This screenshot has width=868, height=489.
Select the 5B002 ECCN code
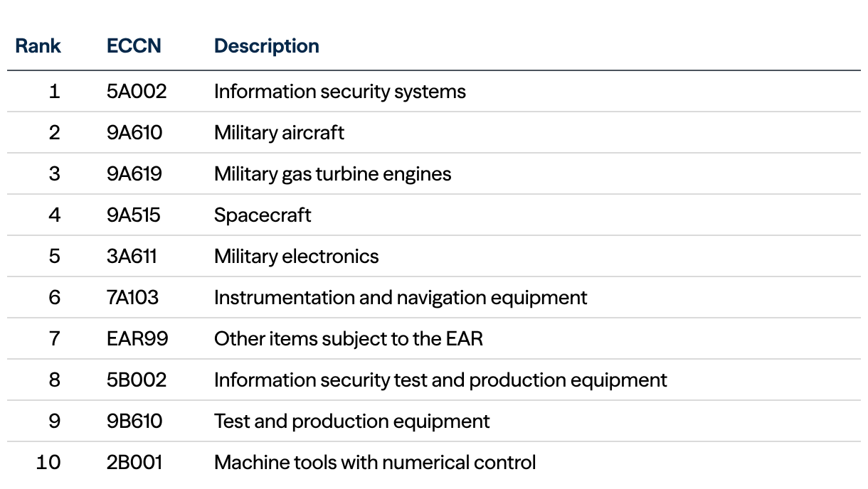(x=137, y=380)
